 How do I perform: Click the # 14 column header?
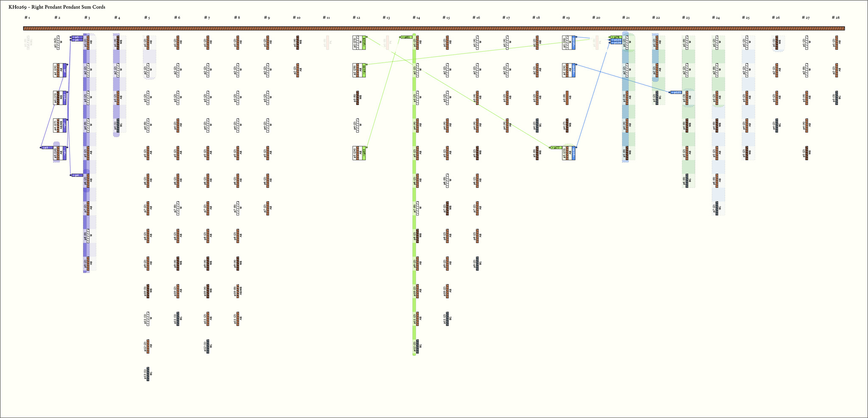416,18
